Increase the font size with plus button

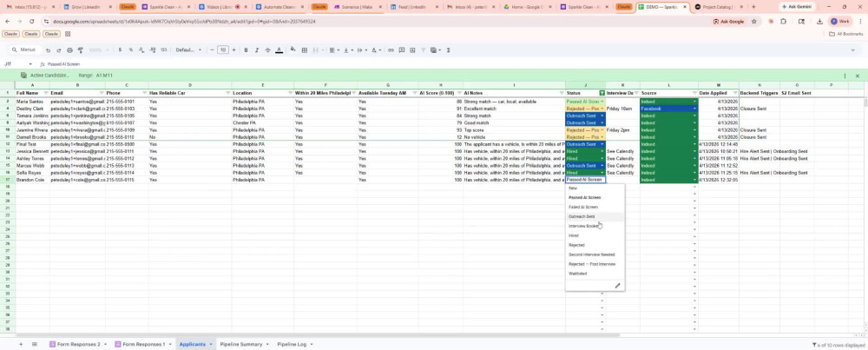click(x=233, y=50)
